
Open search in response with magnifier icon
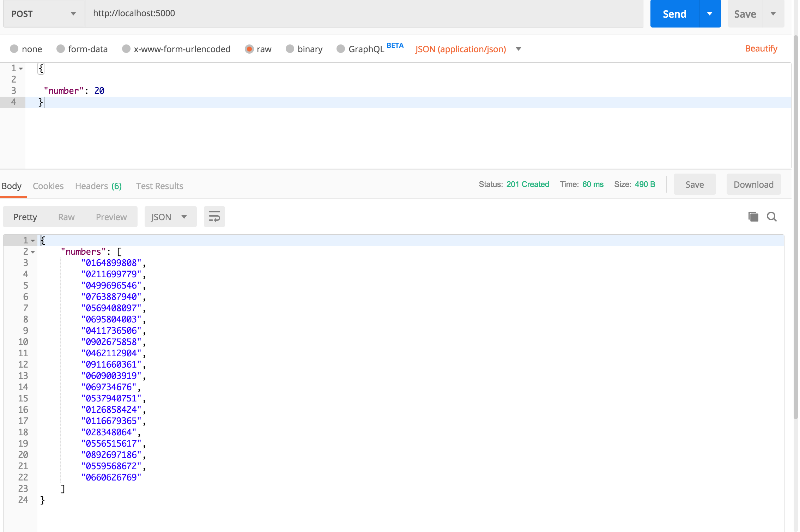pyautogui.click(x=771, y=217)
